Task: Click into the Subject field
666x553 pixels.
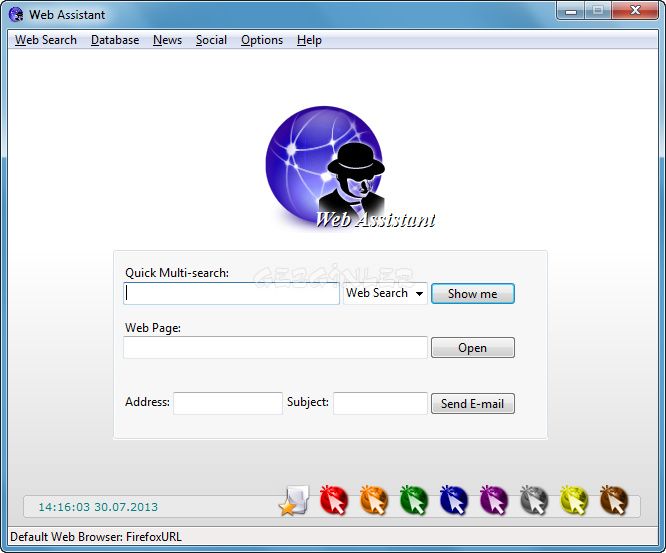Action: [x=380, y=403]
